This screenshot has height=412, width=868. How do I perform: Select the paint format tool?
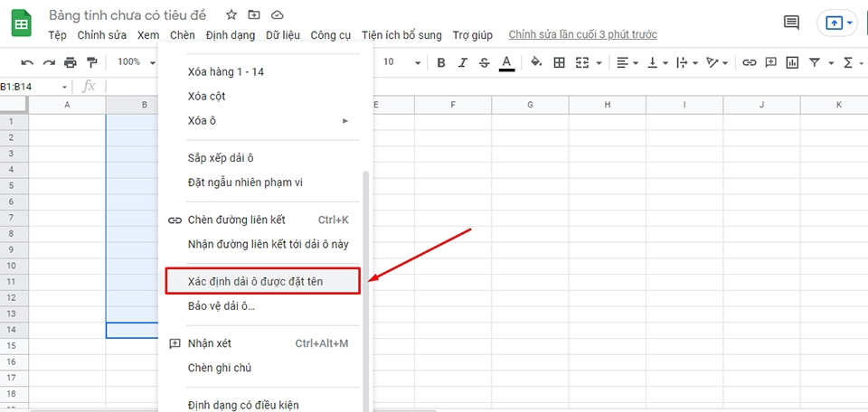tap(92, 62)
